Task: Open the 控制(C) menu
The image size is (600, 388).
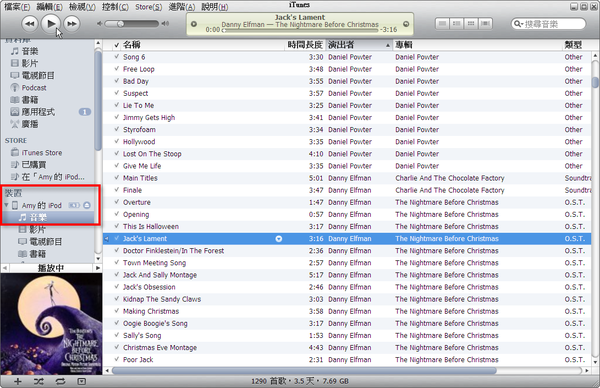Action: 115,7
